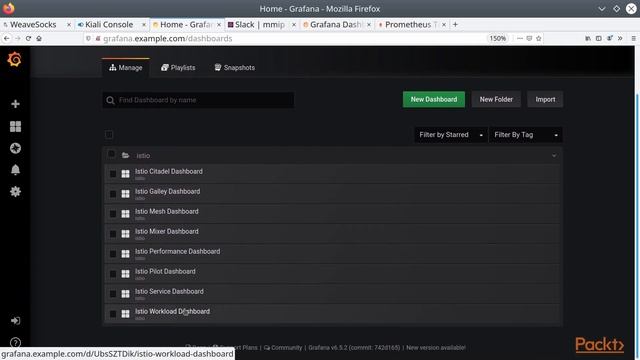
Task: Select the Istio Galley Dashboard checkbox
Action: coord(113,194)
